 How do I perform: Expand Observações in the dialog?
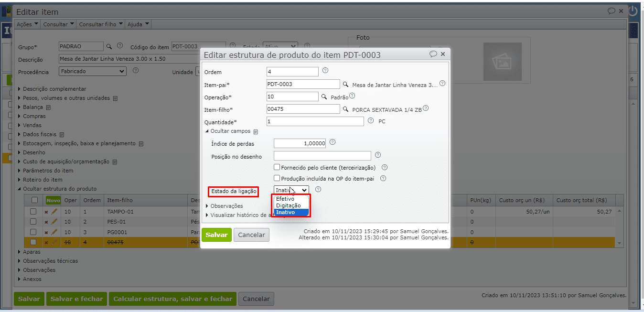224,206
